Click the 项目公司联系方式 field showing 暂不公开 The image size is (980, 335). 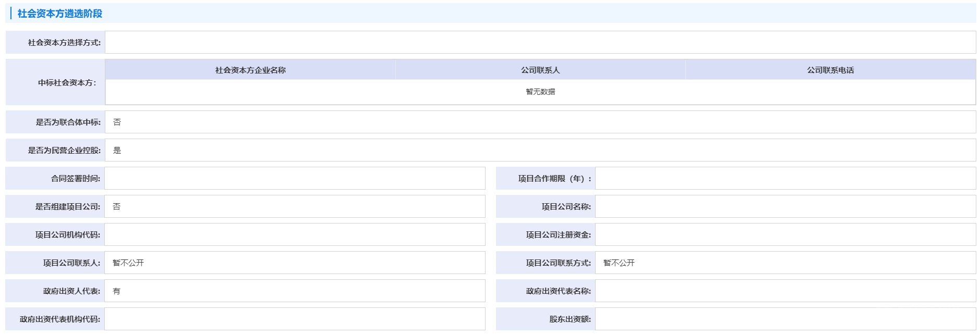[x=785, y=263]
